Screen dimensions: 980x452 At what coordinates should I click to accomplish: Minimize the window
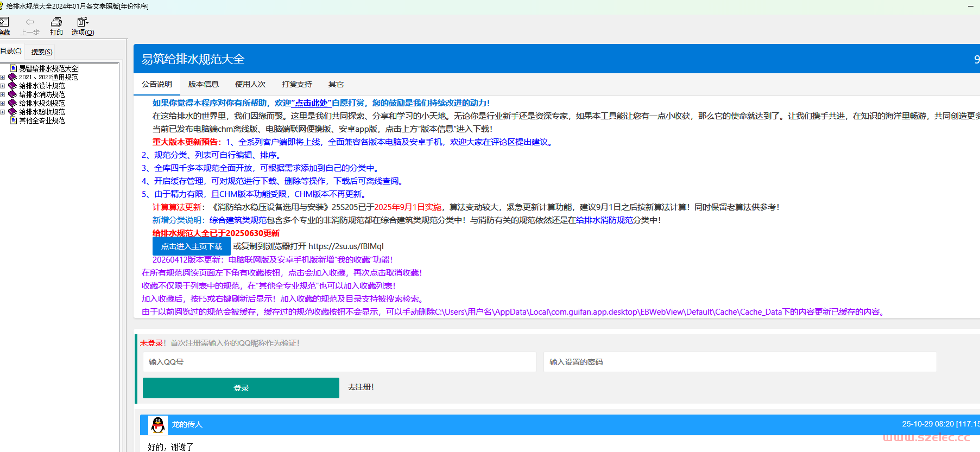tap(971, 6)
